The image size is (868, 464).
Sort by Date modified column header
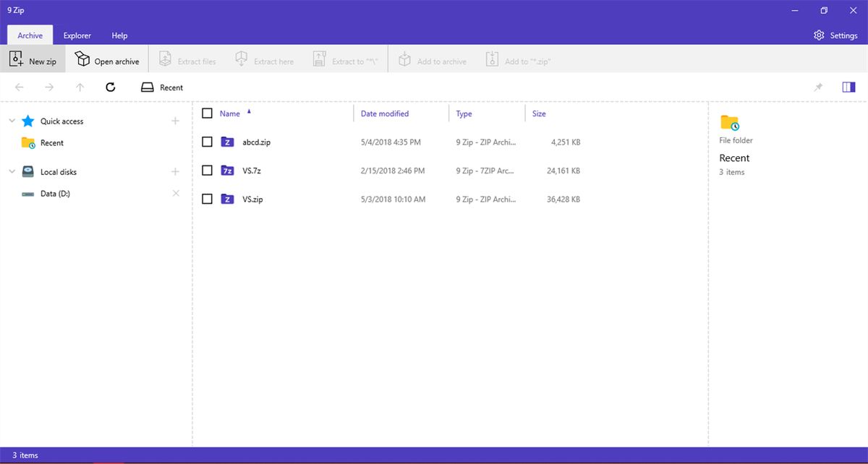[385, 113]
